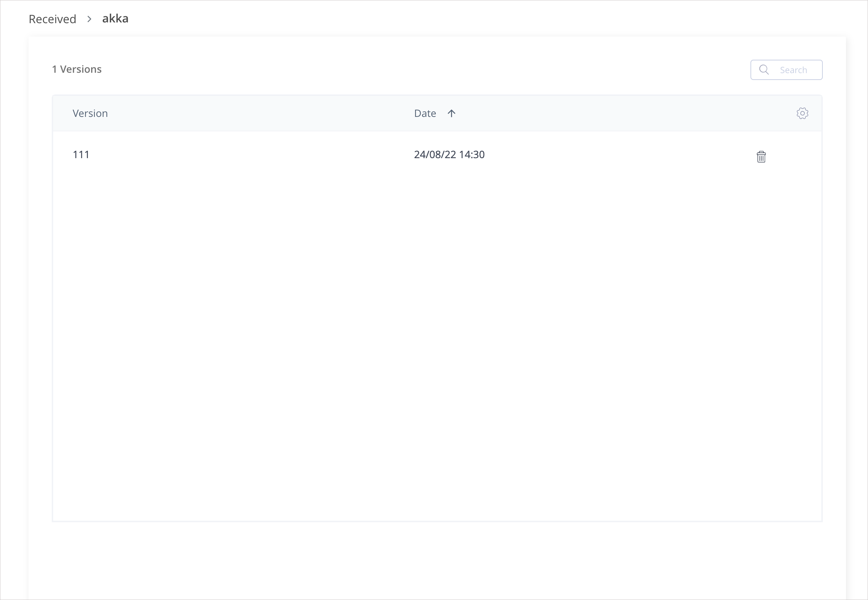Click the 1 Versions heading
Viewport: 868px width, 600px height.
[77, 69]
